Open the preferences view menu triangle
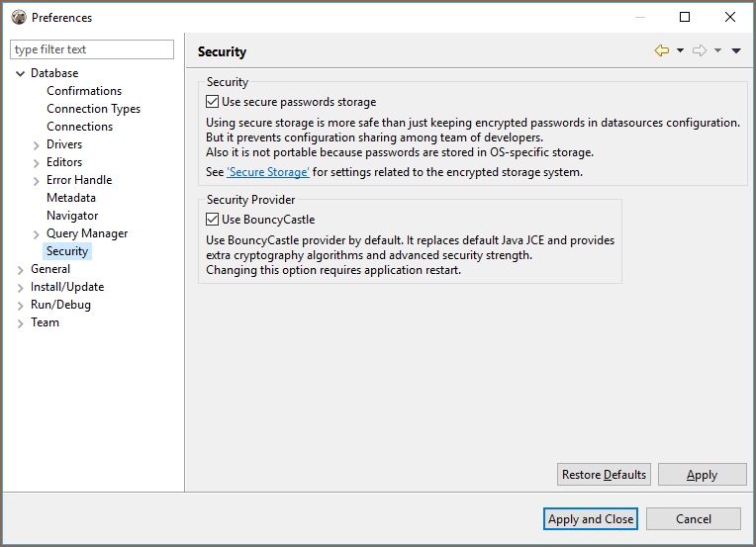This screenshot has height=547, width=756. [x=736, y=50]
